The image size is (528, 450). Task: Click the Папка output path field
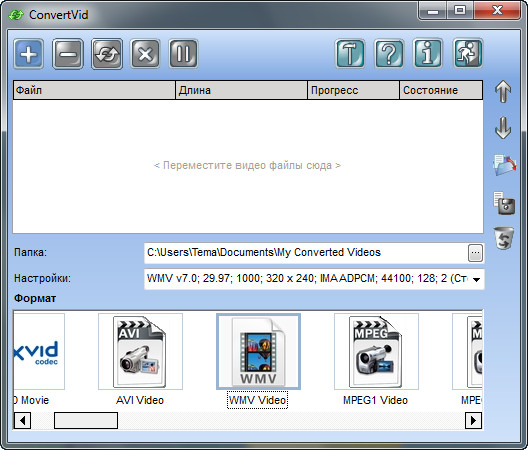tap(306, 253)
